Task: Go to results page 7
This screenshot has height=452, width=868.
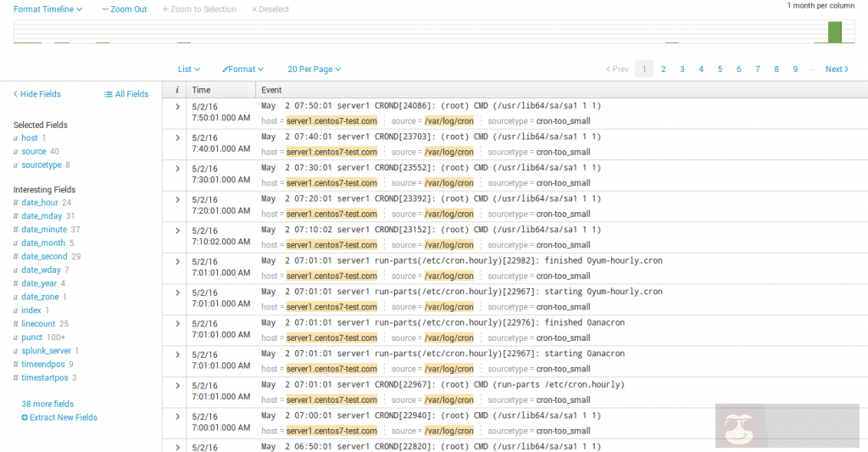Action: coord(757,70)
